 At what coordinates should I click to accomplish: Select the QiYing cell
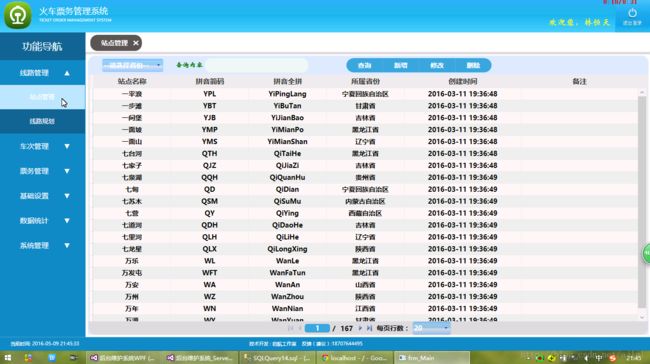pyautogui.click(x=287, y=213)
